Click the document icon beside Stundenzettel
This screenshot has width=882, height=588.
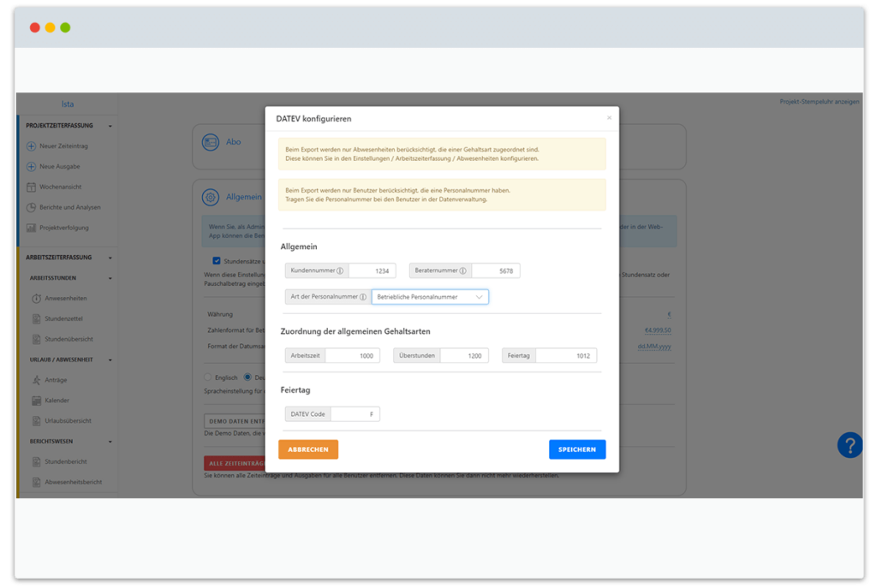[x=37, y=318]
